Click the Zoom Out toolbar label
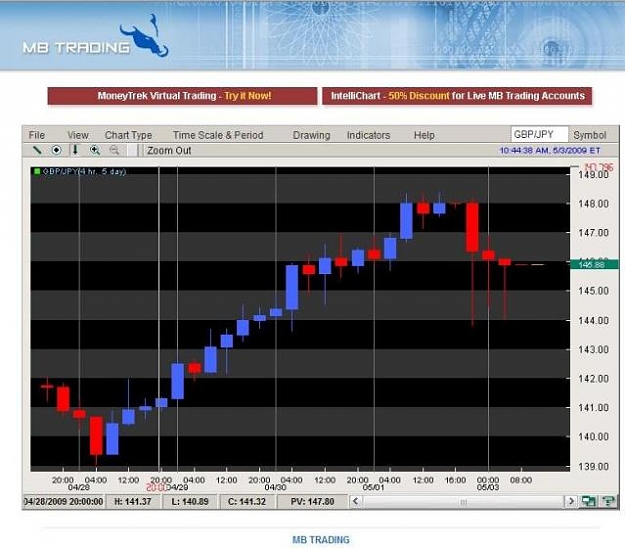 point(169,150)
